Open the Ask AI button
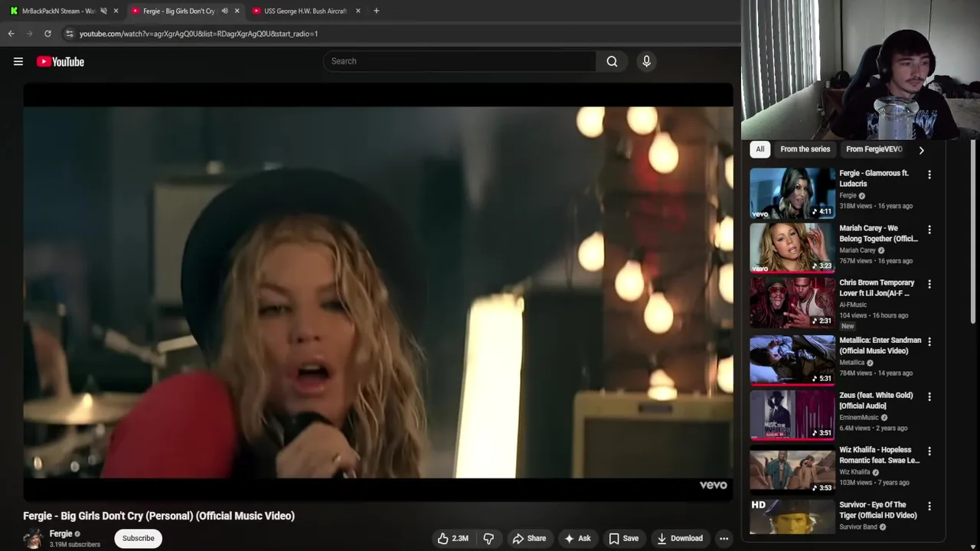Viewport: 980px width, 551px height. pos(577,538)
